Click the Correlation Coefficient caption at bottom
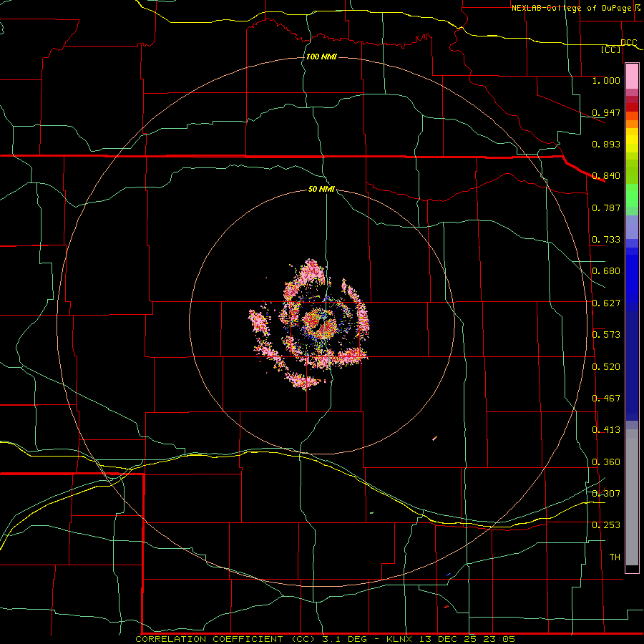 point(326,639)
